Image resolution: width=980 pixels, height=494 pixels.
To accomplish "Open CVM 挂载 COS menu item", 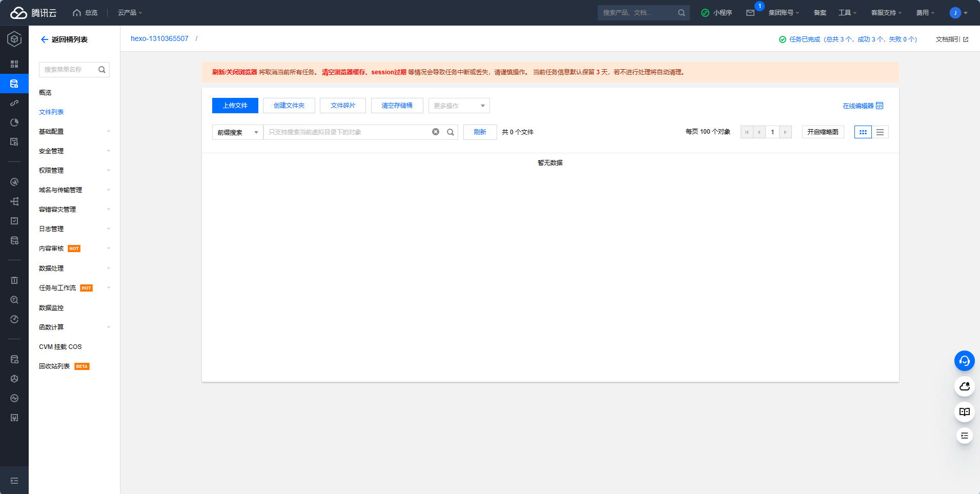I will click(60, 347).
